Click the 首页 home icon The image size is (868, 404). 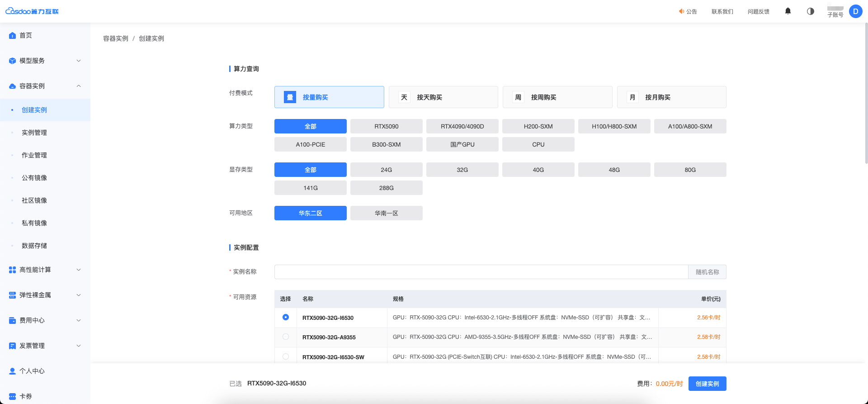click(x=12, y=35)
